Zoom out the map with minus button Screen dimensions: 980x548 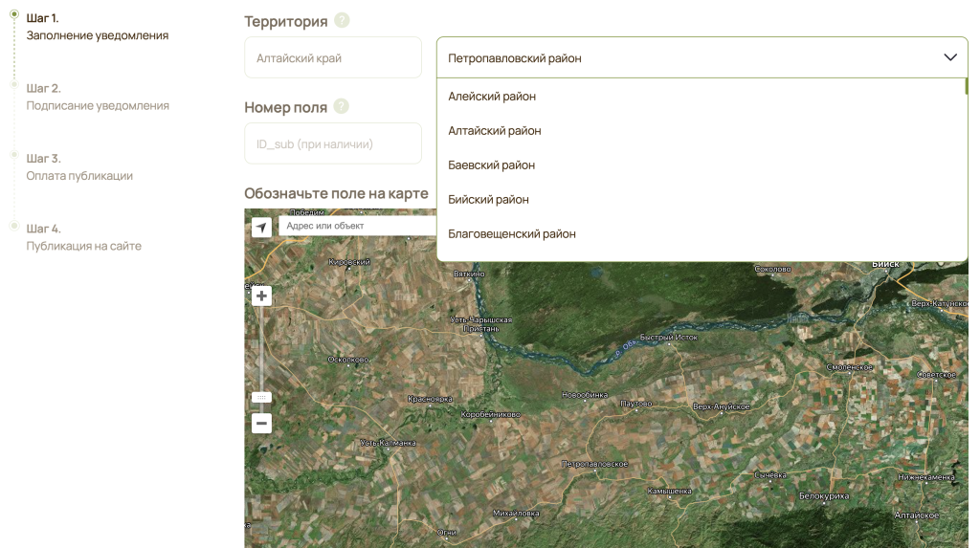pos(261,423)
